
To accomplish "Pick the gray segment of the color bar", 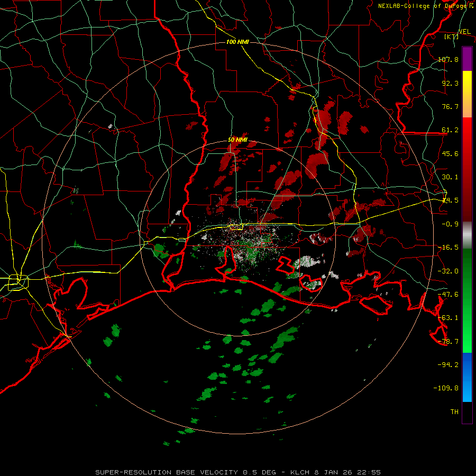I will [x=467, y=235].
